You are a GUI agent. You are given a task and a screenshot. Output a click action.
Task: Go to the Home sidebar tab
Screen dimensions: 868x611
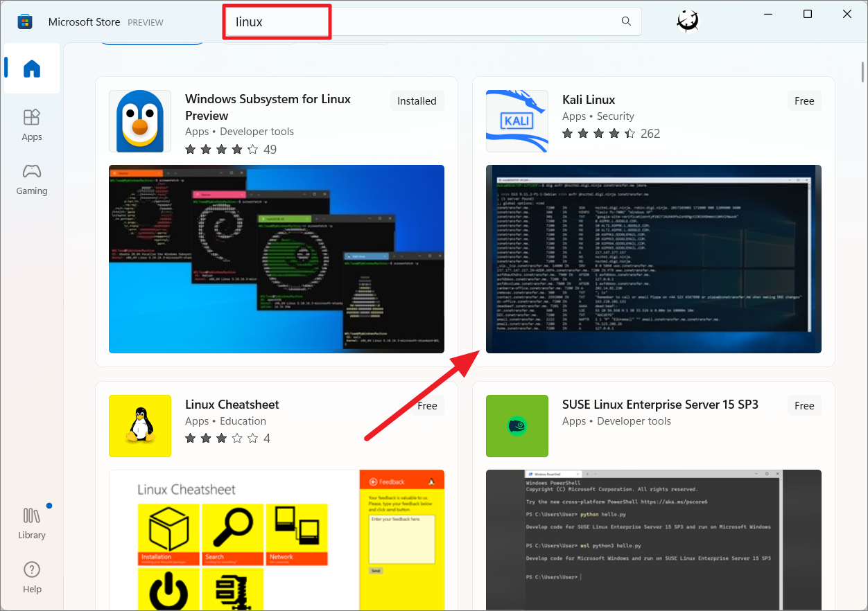[32, 69]
